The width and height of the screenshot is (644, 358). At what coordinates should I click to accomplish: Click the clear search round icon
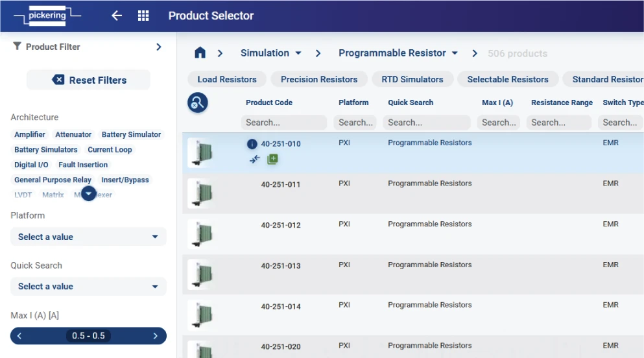pyautogui.click(x=198, y=102)
